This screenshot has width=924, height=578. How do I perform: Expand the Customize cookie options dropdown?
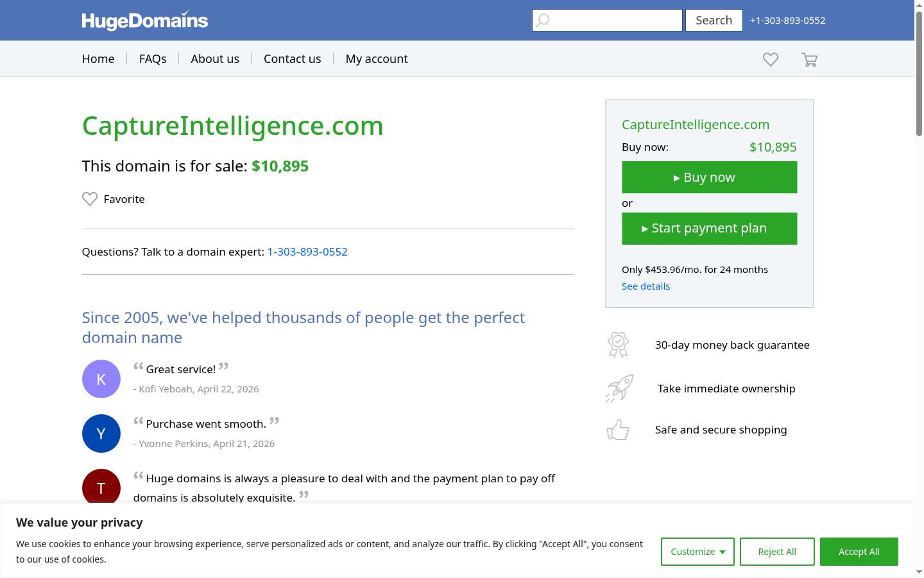[x=697, y=552]
